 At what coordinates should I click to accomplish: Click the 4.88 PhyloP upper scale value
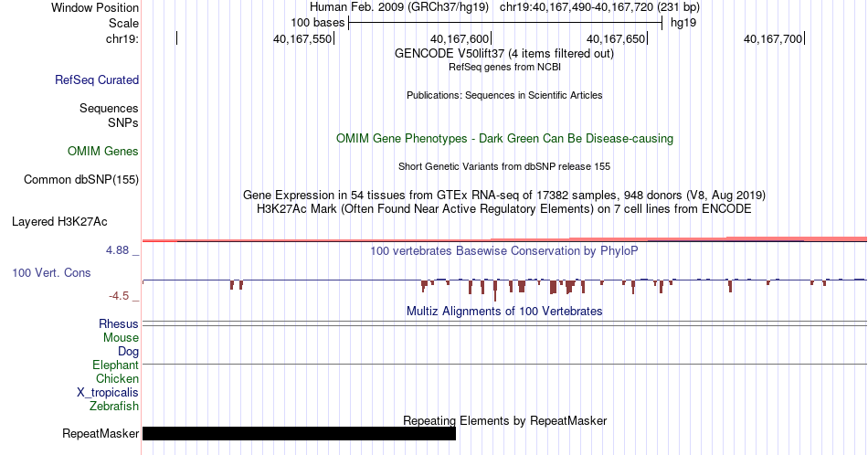[117, 250]
